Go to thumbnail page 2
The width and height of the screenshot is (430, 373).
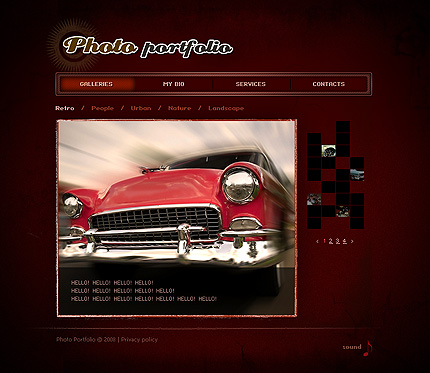point(331,241)
